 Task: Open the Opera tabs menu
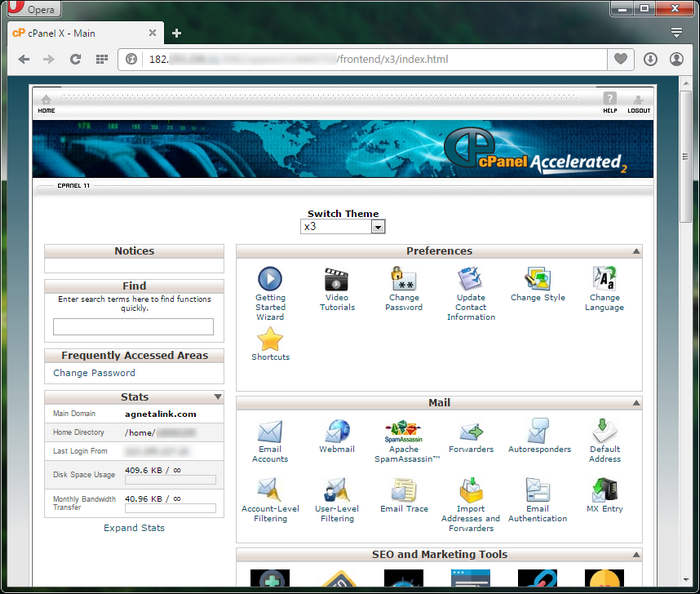(x=676, y=33)
